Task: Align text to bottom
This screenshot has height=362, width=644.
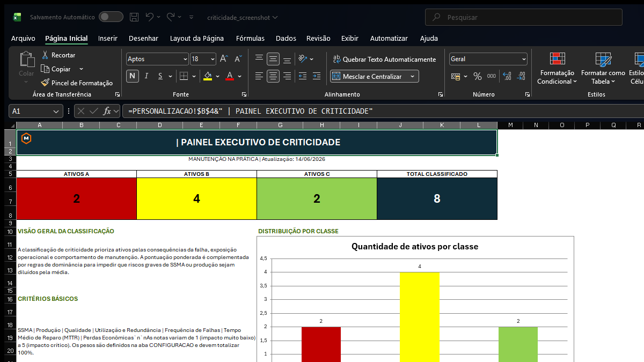Action: pos(287,59)
